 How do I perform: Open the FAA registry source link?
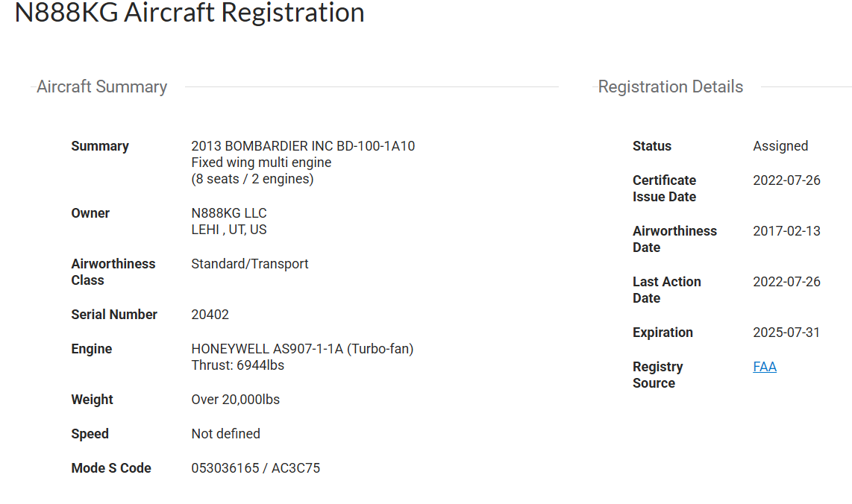765,367
